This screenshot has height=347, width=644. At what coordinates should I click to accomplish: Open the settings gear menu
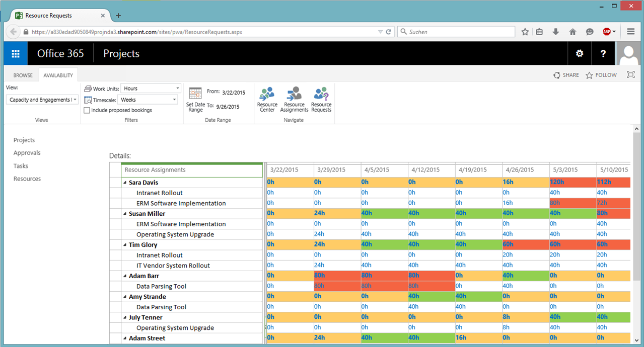580,54
